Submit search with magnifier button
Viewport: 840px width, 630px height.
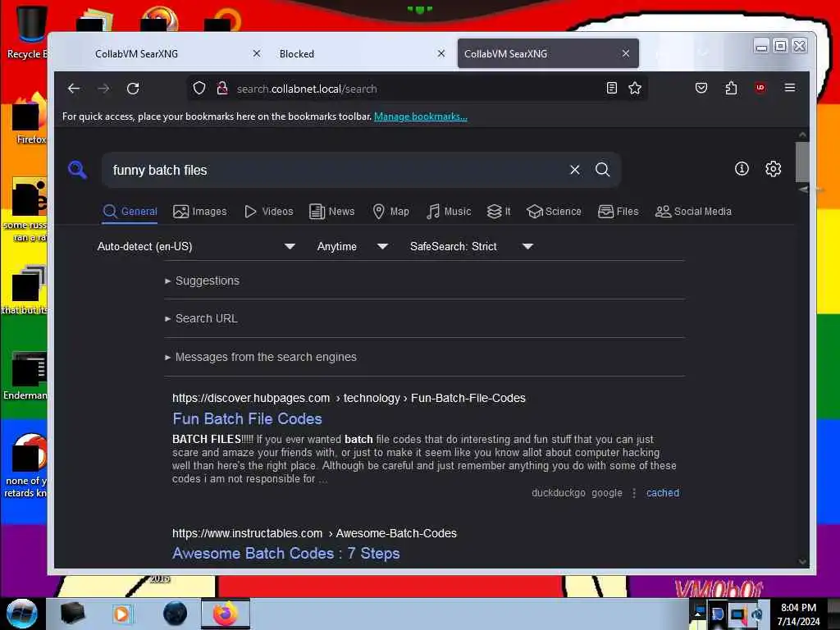(603, 170)
